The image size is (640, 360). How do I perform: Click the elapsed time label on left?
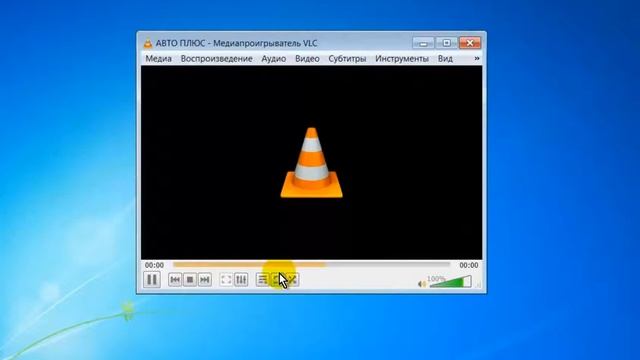click(154, 265)
